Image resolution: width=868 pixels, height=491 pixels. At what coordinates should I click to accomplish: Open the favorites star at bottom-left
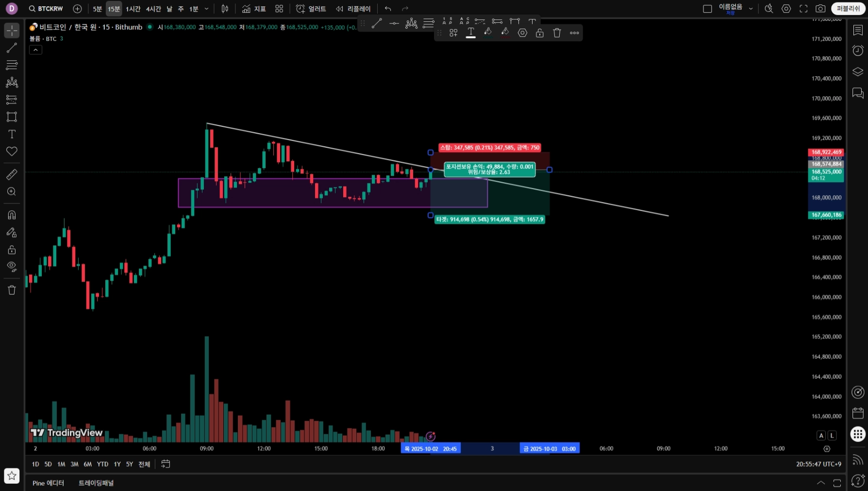(12, 476)
